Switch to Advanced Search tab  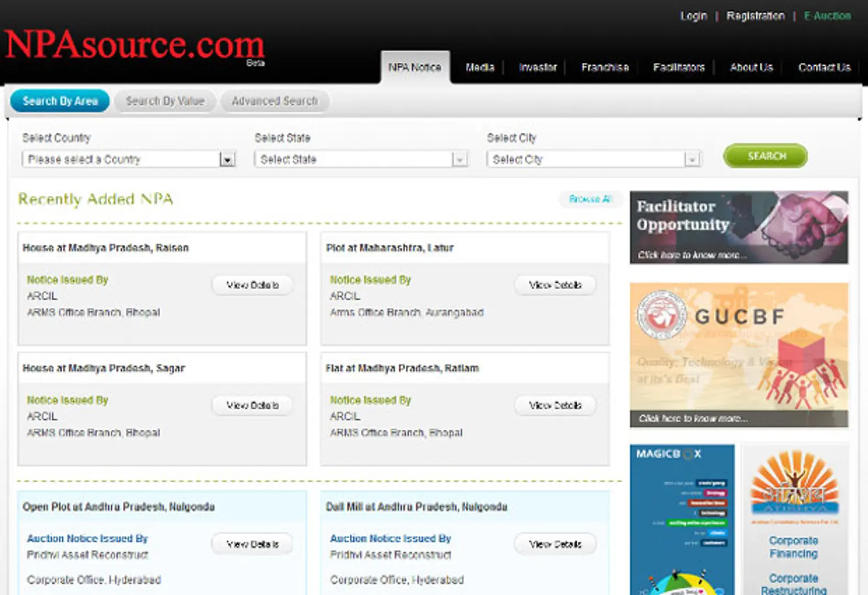(274, 101)
